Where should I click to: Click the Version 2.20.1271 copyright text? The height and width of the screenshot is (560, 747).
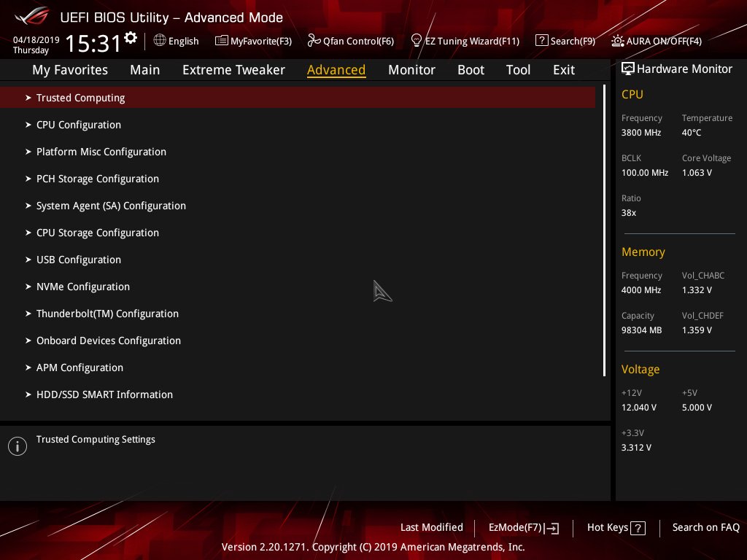(373, 547)
